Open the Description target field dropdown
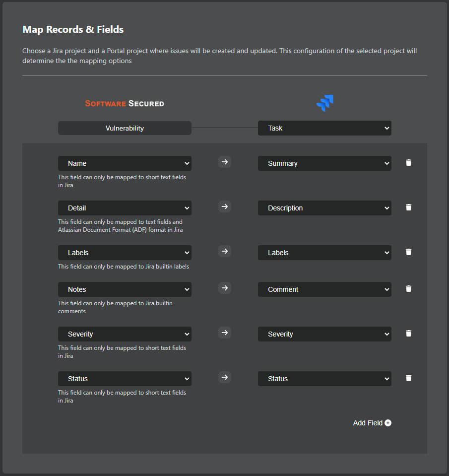Viewport: 449px width, 476px height. point(324,208)
